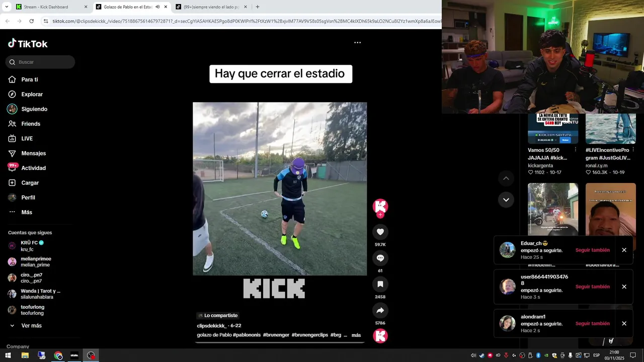Open Chrome from the taskbar
This screenshot has width=644, height=362.
tap(58, 355)
